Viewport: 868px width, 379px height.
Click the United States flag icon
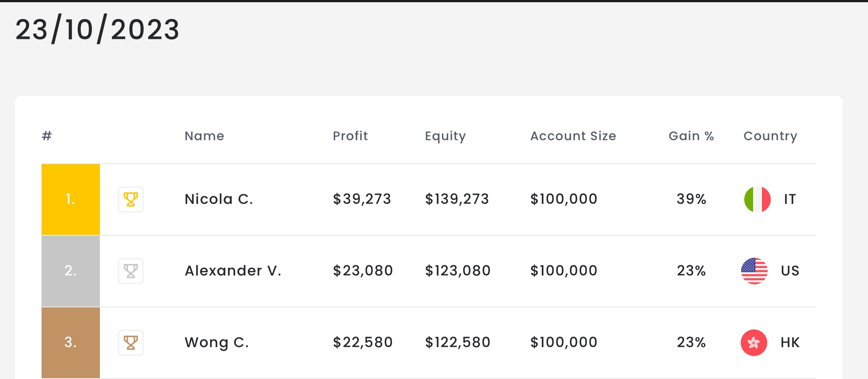pos(754,271)
